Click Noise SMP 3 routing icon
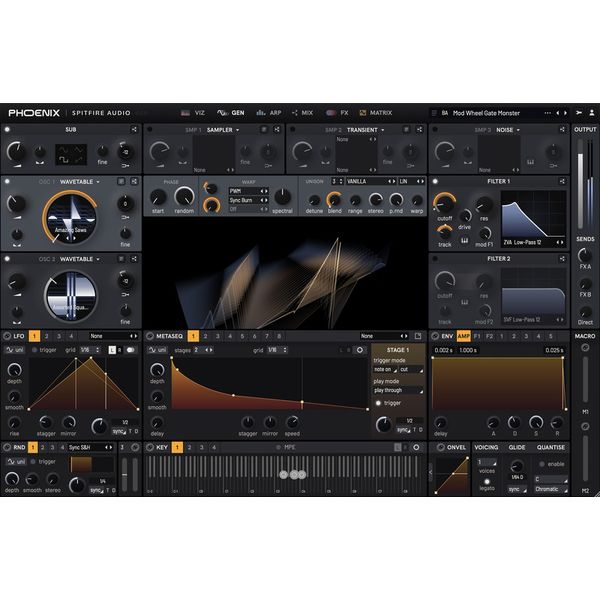Viewport: 600px width, 600px height. pyautogui.click(x=562, y=129)
